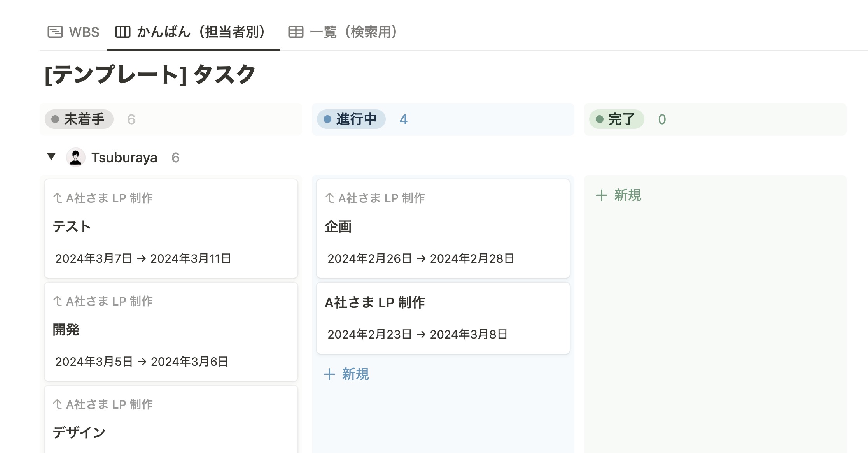This screenshot has width=868, height=453.
Task: Click parent link on 企画 card
Action: [375, 198]
